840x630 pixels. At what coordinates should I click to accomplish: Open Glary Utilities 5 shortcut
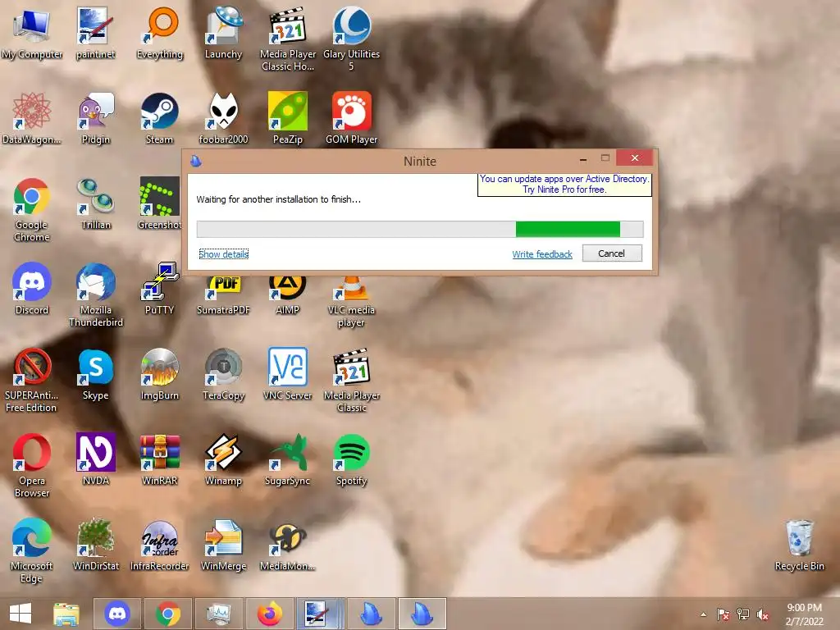(x=351, y=39)
